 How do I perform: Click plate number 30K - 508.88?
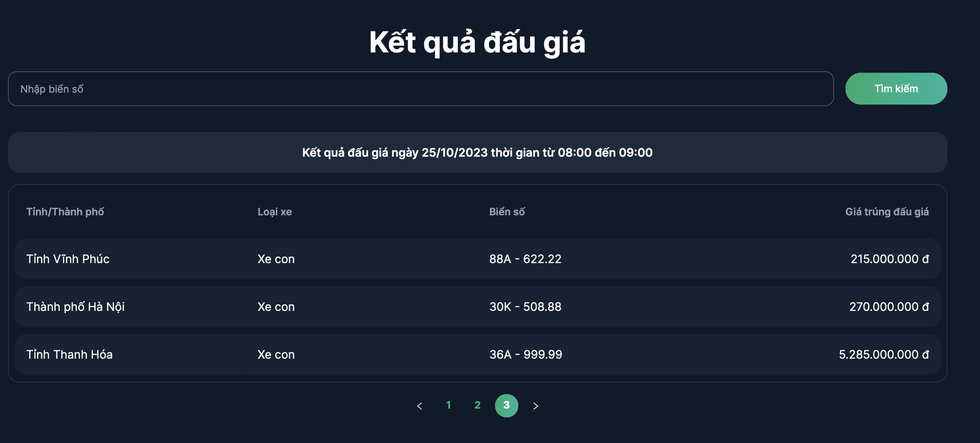click(x=525, y=307)
